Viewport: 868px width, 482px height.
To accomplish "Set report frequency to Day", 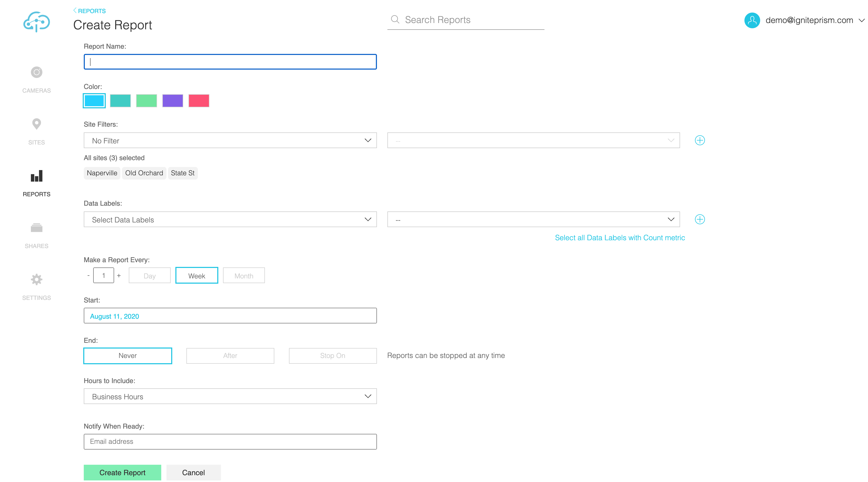I will [150, 276].
